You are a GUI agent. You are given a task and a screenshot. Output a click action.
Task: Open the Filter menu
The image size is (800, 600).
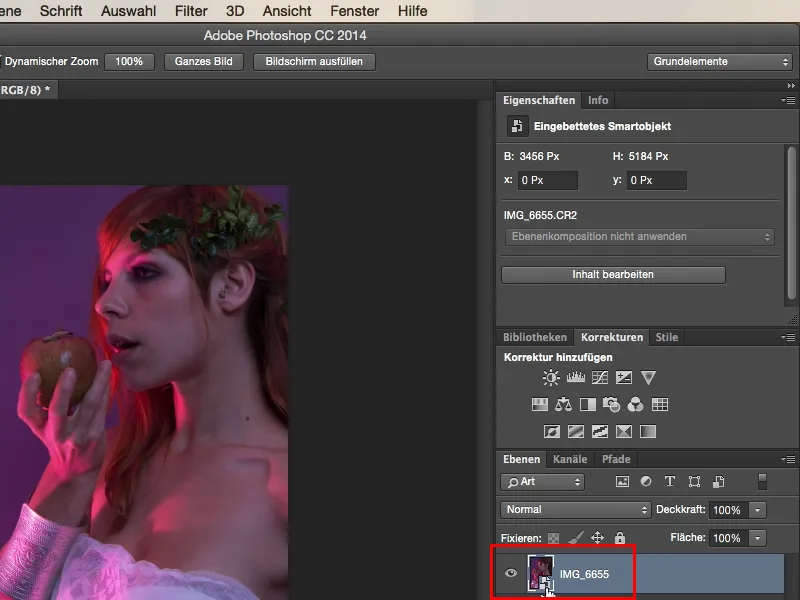click(x=191, y=11)
